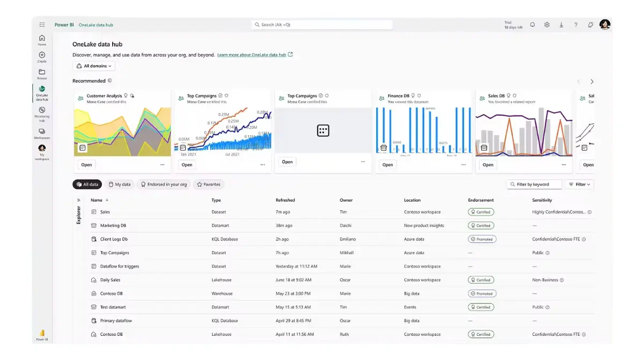The image size is (644, 362).
Task: Click the Trial 18 days left text
Action: (x=513, y=25)
